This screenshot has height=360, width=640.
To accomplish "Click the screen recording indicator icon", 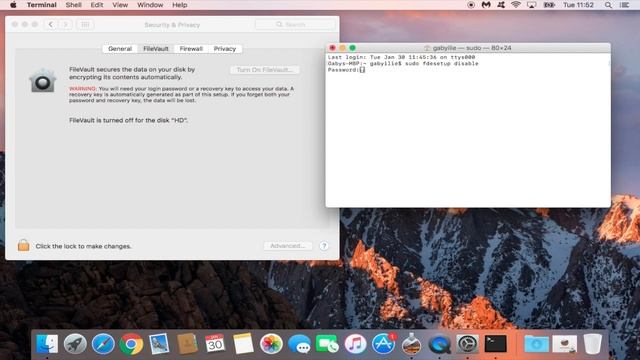I will pyautogui.click(x=471, y=5).
